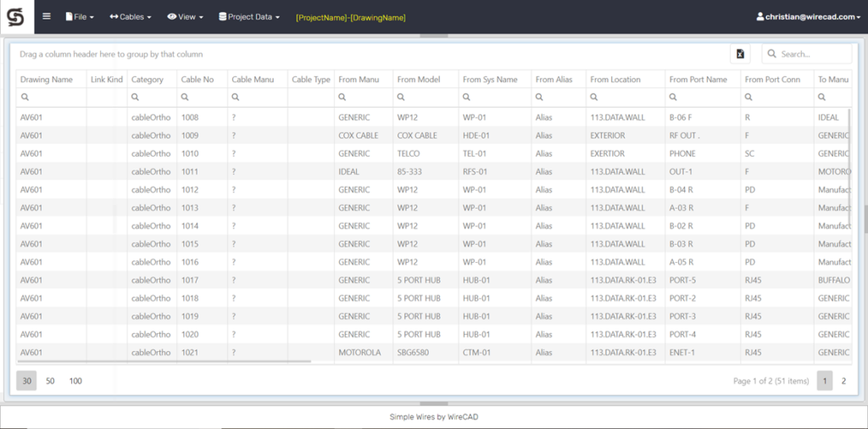Set page size to 50 rows
This screenshot has height=429, width=868.
coord(50,381)
